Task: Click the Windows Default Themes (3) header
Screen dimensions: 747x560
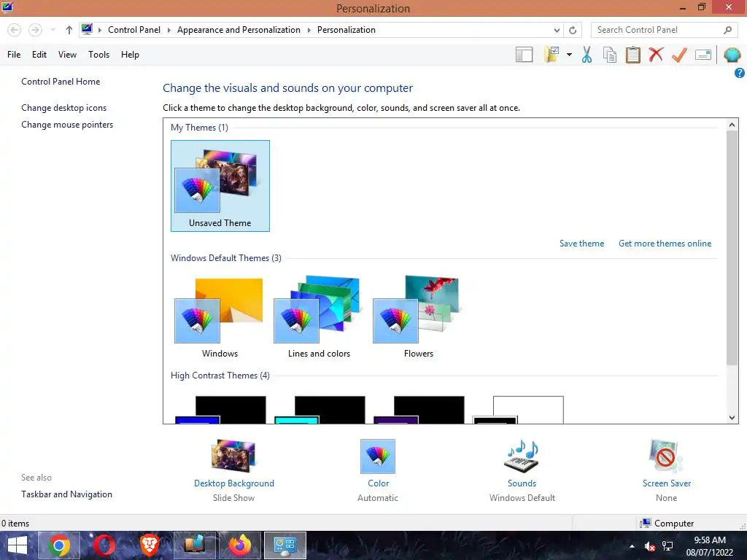Action: coord(226,258)
